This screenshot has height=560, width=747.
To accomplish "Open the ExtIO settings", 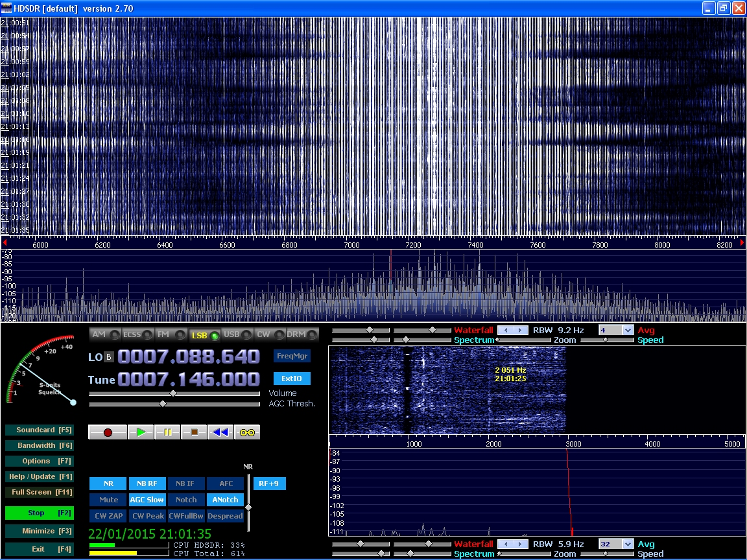I will 292,379.
